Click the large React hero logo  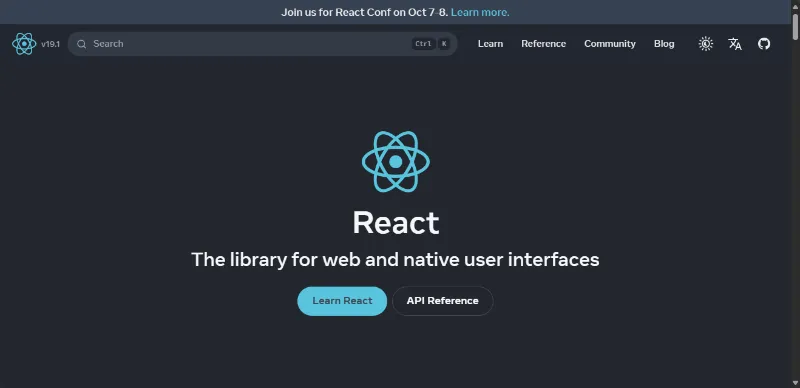coord(396,162)
